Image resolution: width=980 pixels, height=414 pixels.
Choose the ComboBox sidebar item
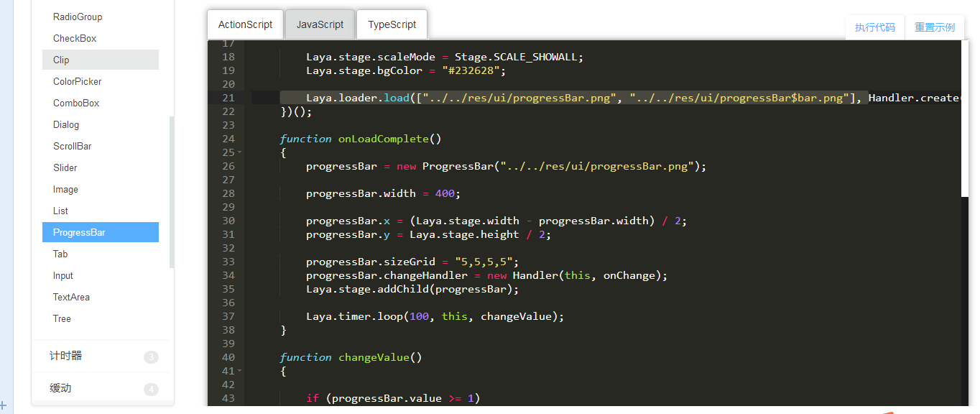(76, 103)
